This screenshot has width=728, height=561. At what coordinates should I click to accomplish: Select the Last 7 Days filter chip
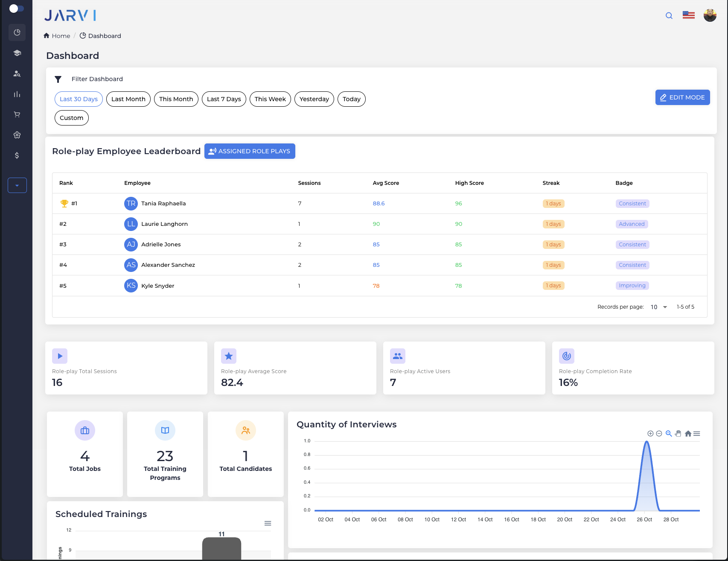224,99
